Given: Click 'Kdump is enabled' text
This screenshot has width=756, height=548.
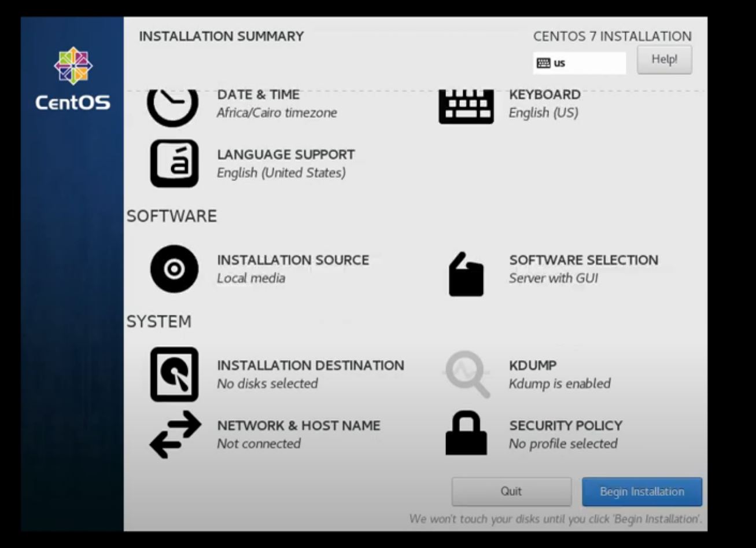Looking at the screenshot, I should (x=560, y=384).
